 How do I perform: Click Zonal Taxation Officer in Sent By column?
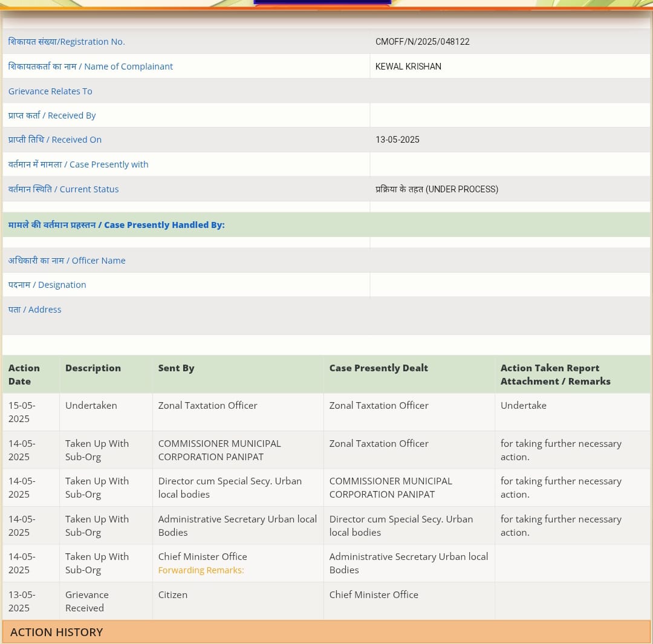pos(208,405)
